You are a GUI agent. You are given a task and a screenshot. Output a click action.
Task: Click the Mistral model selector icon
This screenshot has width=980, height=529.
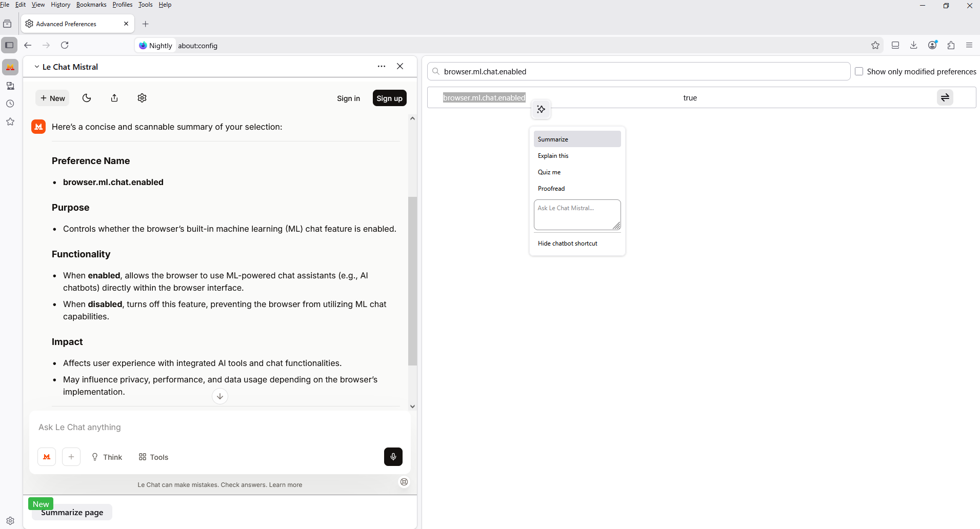(x=47, y=457)
